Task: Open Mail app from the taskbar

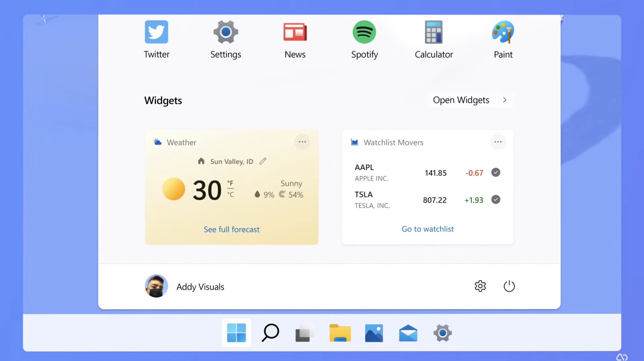Action: pos(408,333)
